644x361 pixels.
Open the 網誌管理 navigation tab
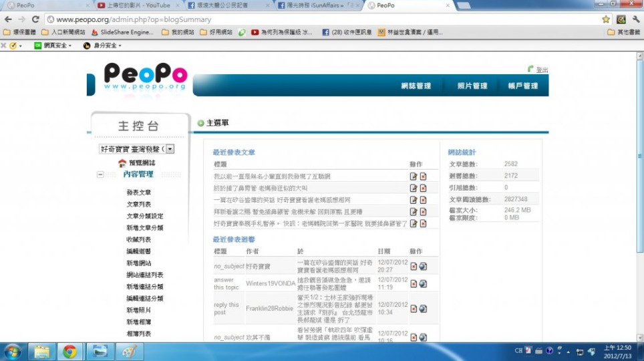tap(416, 86)
